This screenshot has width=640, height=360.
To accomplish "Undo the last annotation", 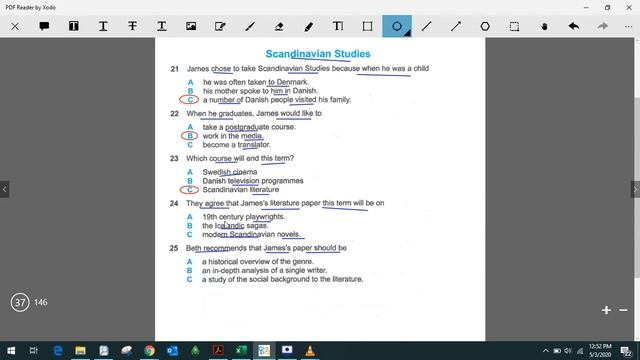I will click(x=573, y=26).
